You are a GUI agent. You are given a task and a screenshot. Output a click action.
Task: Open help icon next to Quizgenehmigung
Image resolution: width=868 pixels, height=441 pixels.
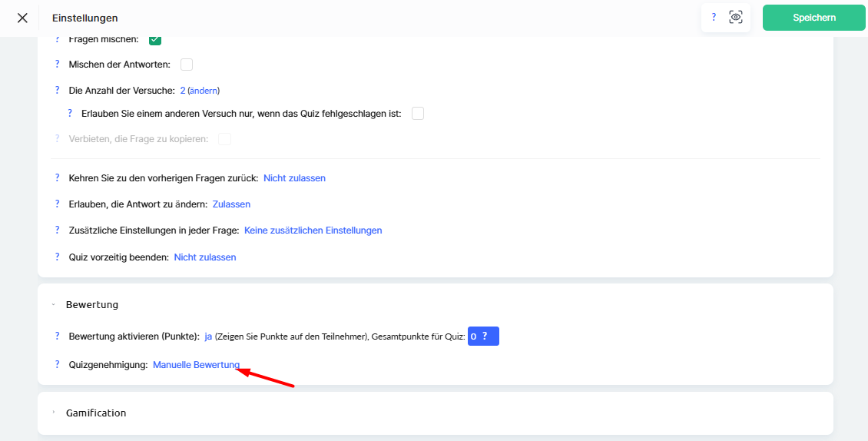click(57, 365)
